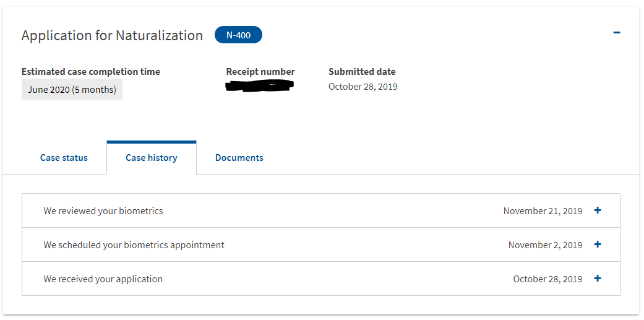The width and height of the screenshot is (644, 320).
Task: Click the Estimated case completion time label
Action: 91,71
